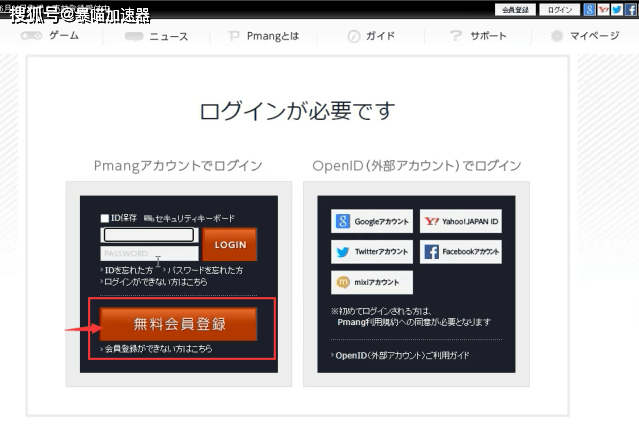Image resolution: width=639 pixels, height=425 pixels.
Task: Click the ログイン button in top header
Action: [x=560, y=10]
